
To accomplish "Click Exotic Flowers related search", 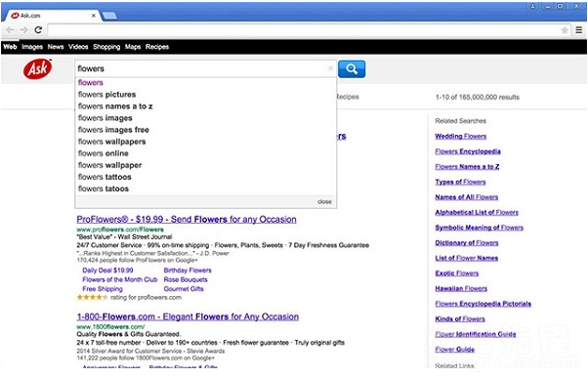I will [457, 273].
